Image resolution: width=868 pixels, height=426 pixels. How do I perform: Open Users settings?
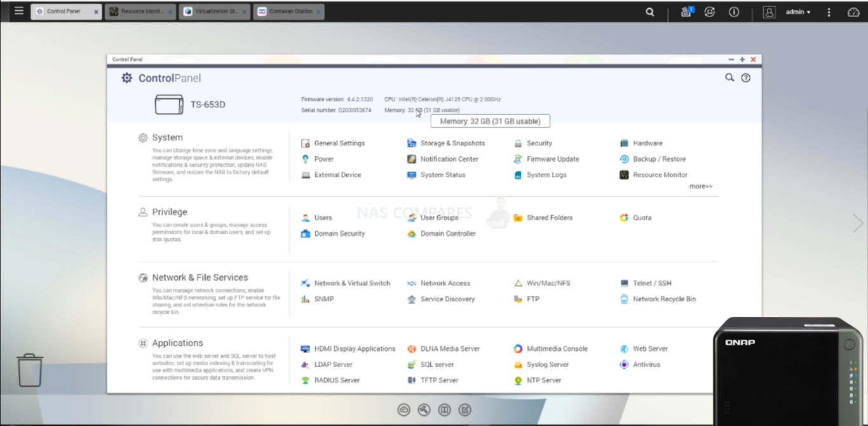pyautogui.click(x=316, y=218)
